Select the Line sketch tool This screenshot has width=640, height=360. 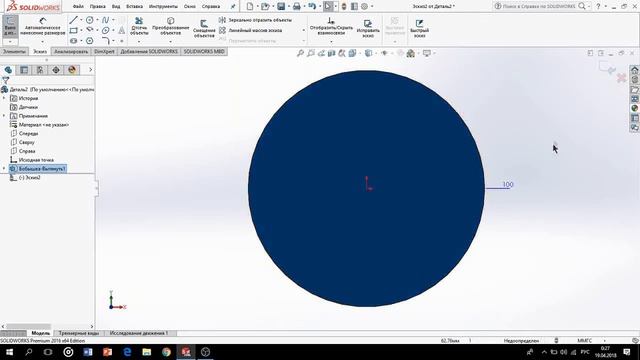click(x=73, y=20)
